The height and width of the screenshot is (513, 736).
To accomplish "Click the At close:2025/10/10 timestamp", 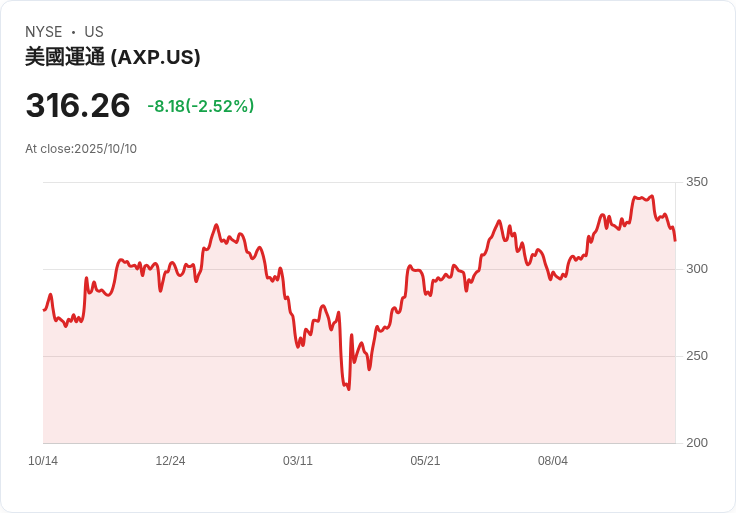I will coord(81,149).
